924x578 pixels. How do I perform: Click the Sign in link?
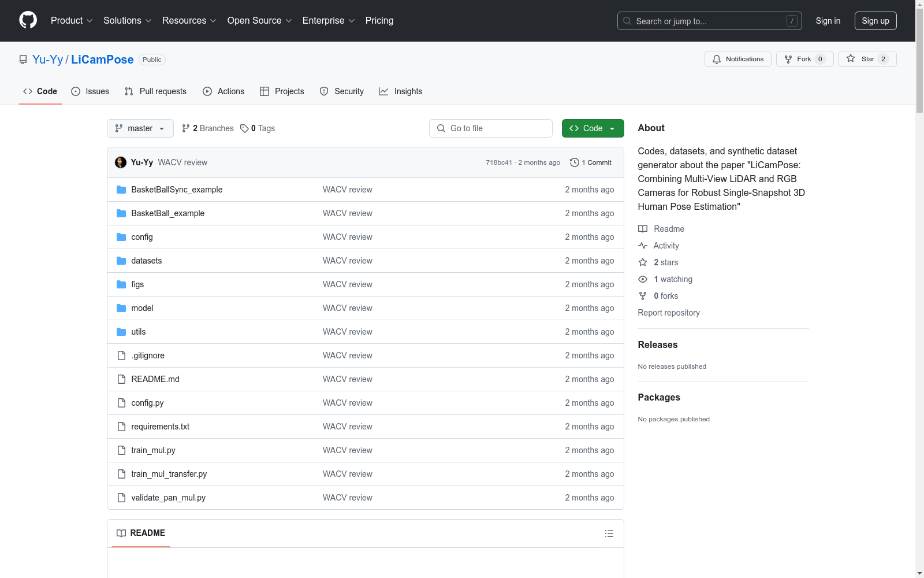[x=828, y=21]
